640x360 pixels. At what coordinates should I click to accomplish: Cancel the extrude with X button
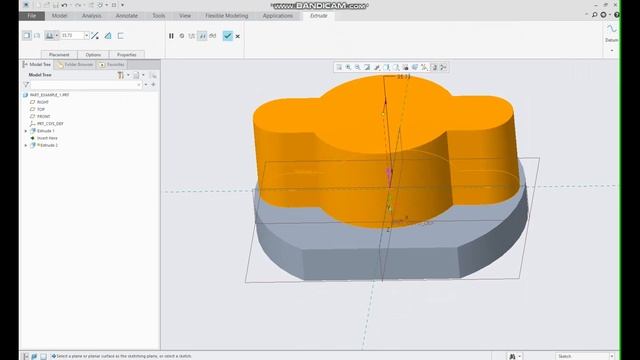238,36
